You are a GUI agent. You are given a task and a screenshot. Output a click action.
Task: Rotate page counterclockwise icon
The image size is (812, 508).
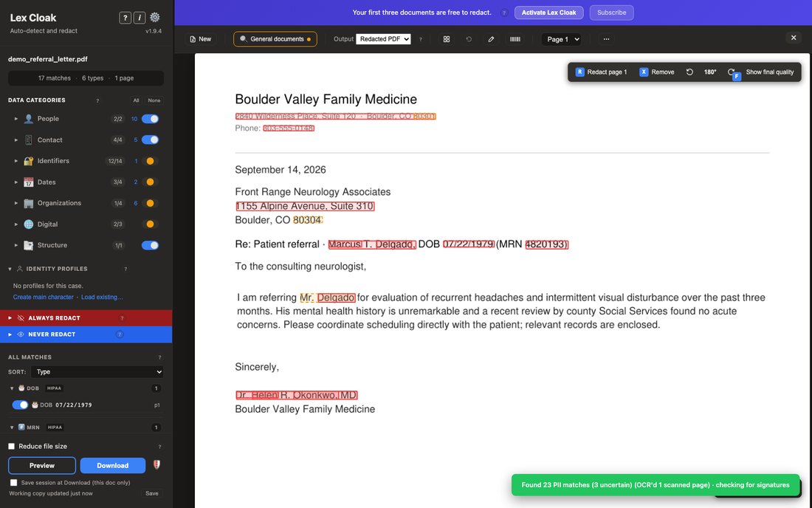(x=689, y=72)
